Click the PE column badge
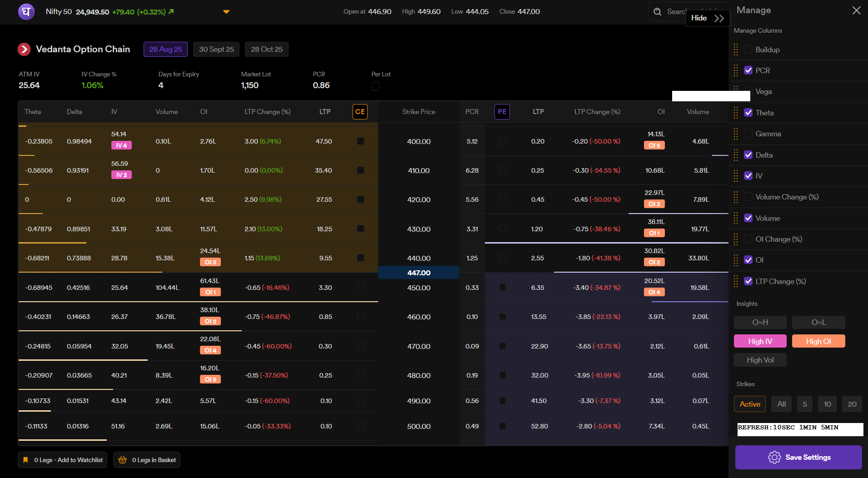 click(x=502, y=112)
